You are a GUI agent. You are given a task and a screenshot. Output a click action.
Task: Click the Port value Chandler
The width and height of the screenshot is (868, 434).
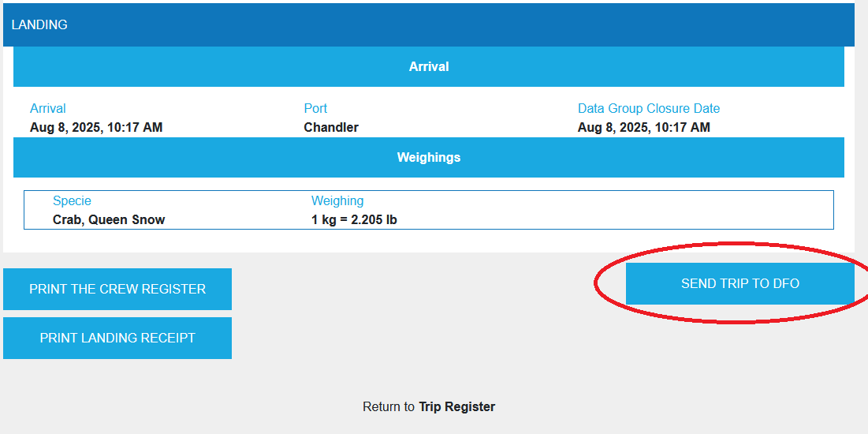pos(331,128)
